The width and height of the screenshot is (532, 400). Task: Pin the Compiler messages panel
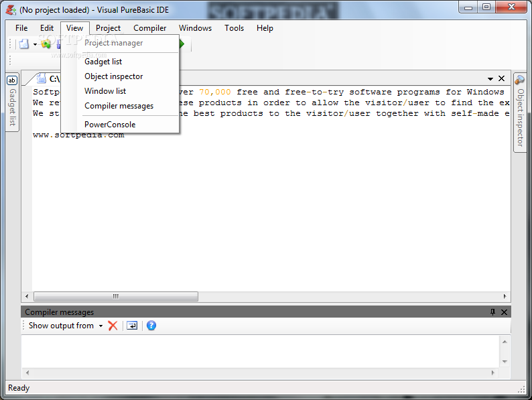click(492, 312)
